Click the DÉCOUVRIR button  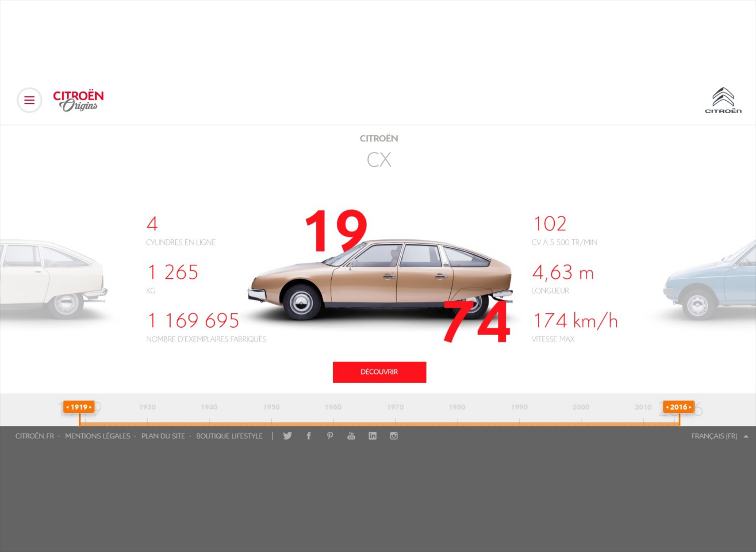tap(379, 372)
